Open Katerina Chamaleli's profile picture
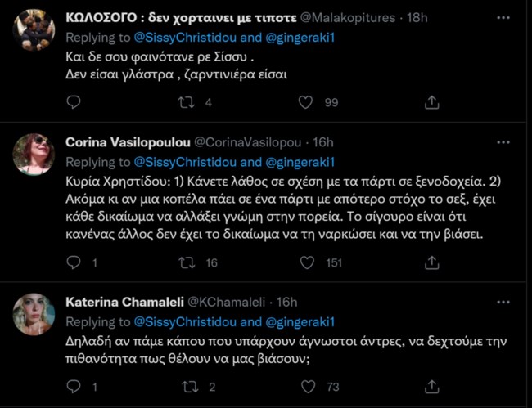This screenshot has height=408, width=532. 34,312
